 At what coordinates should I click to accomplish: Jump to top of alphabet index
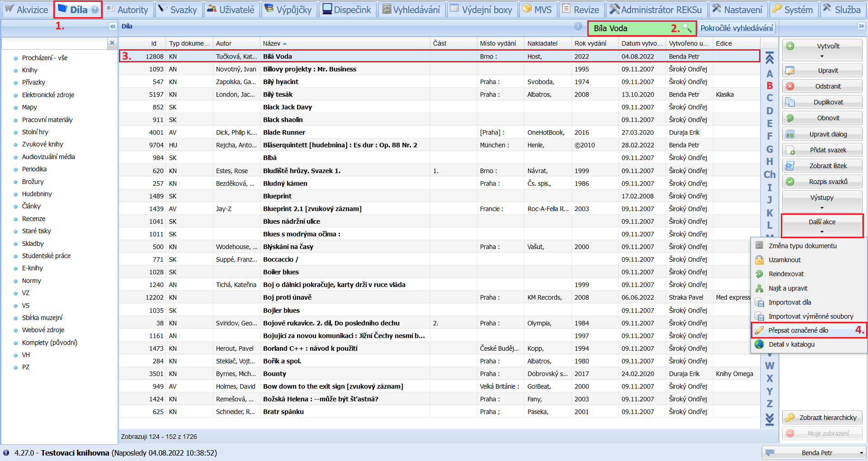[x=769, y=58]
